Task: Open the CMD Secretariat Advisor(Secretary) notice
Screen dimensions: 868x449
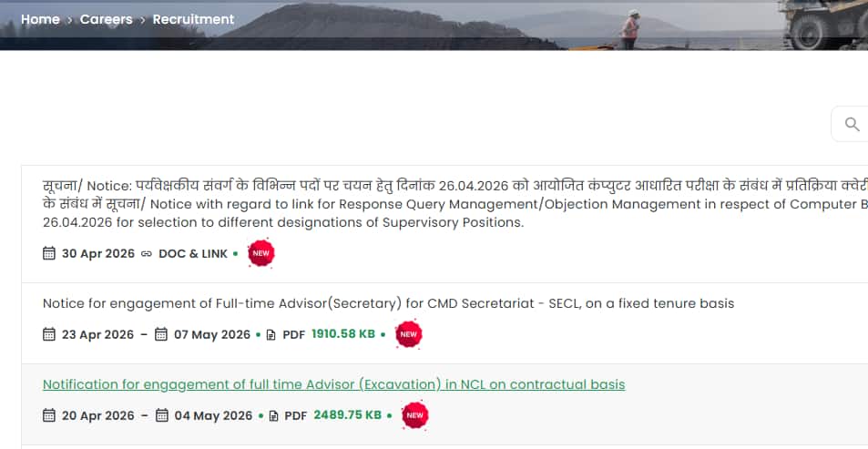Action: click(x=388, y=303)
